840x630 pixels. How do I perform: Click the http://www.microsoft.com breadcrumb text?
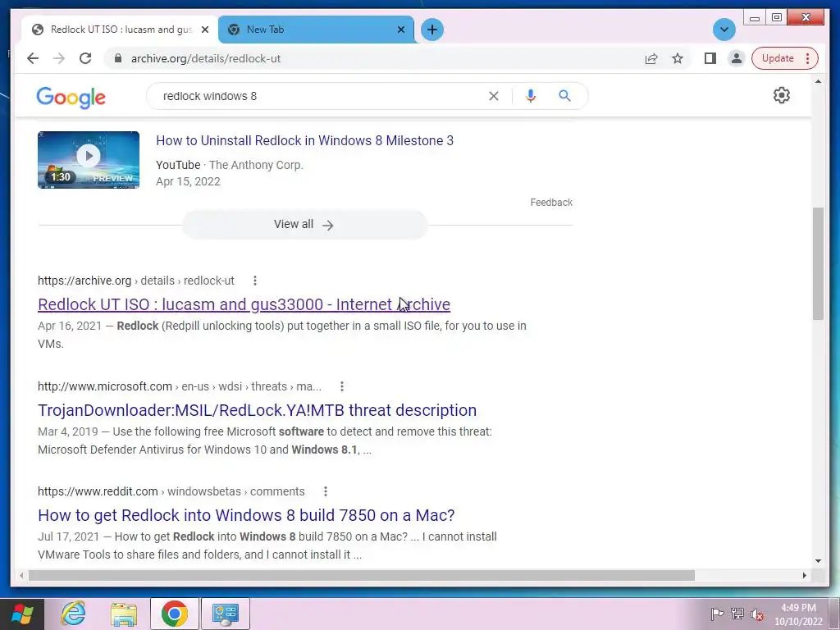(104, 386)
